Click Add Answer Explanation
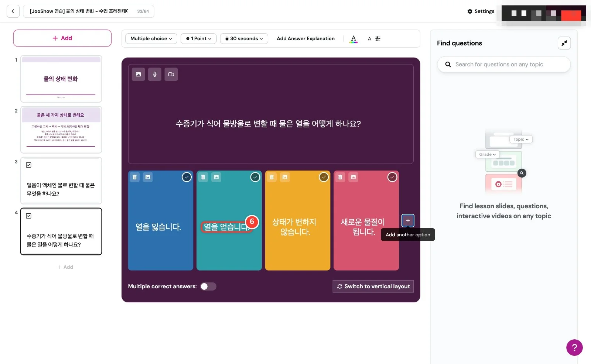Image resolution: width=591 pixels, height=364 pixels. (x=306, y=39)
